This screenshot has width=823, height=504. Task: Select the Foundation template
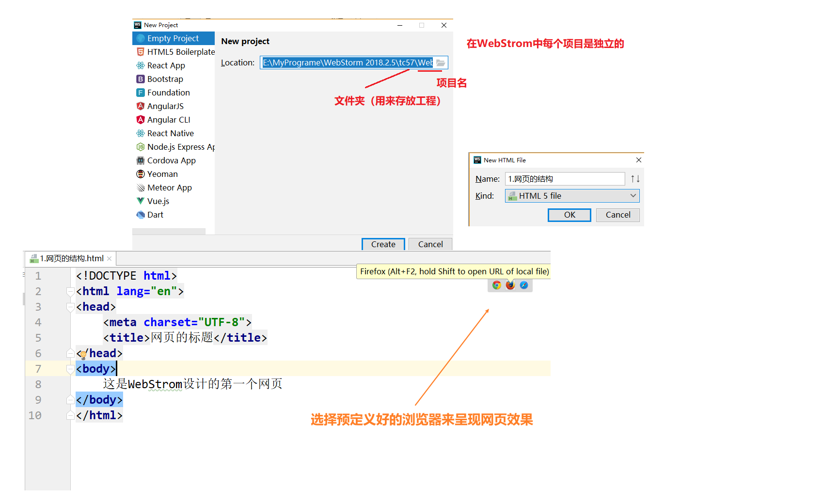point(173,93)
